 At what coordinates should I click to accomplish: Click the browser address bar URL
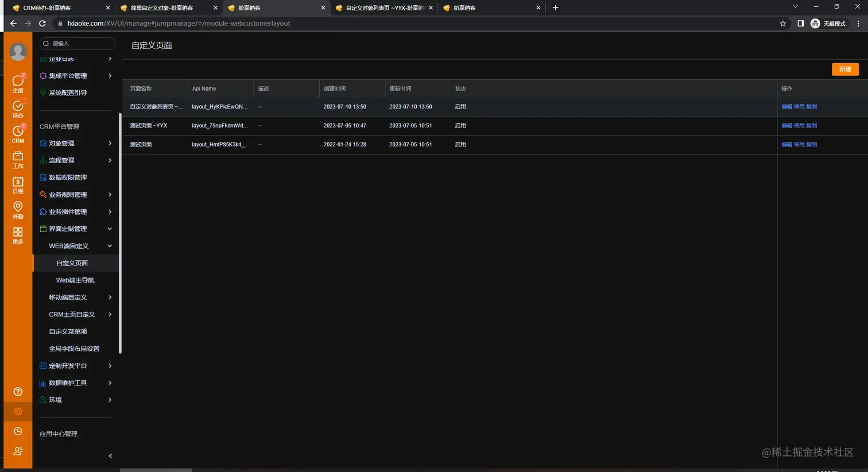(x=179, y=24)
